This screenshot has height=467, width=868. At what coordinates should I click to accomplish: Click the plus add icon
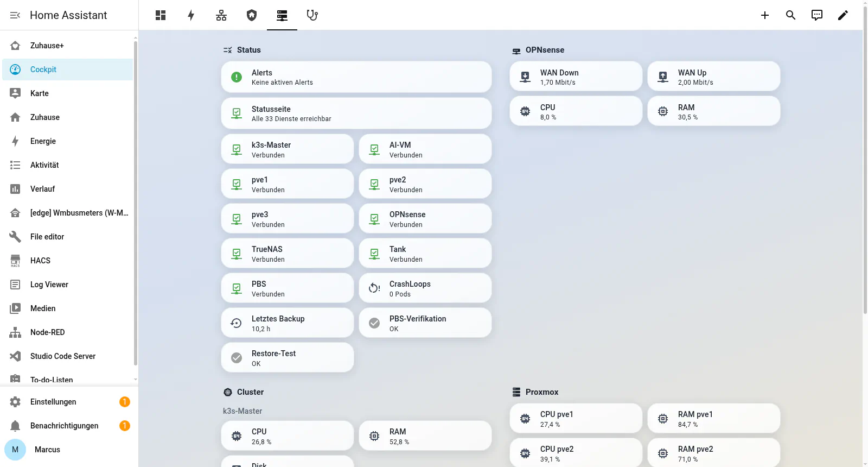[765, 15]
